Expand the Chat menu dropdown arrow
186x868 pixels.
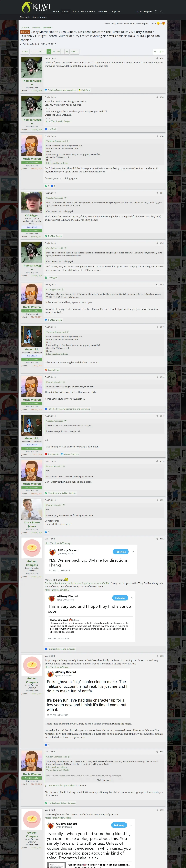78,11
